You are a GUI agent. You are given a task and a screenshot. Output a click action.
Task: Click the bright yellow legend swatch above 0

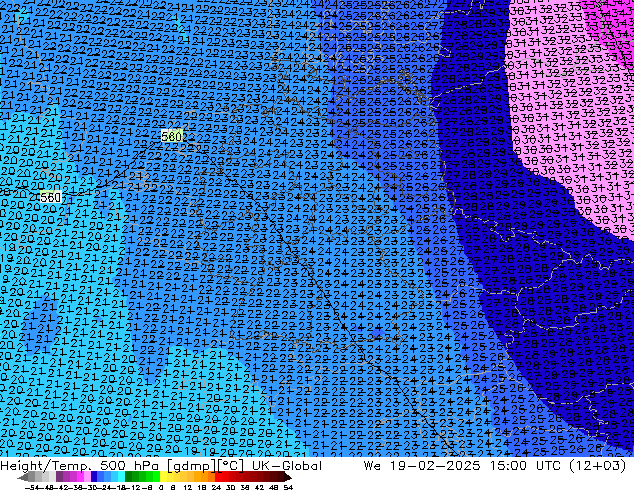tap(163, 476)
